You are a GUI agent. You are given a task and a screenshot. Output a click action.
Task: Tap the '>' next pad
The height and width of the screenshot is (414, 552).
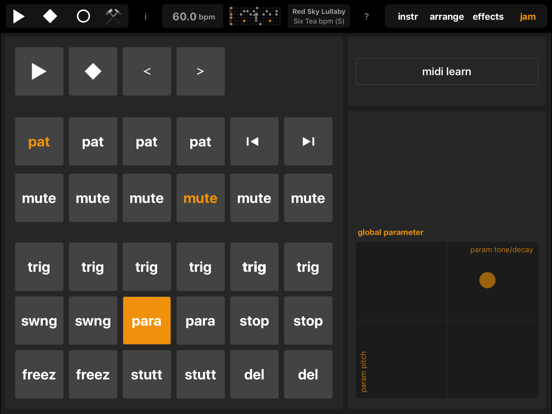point(201,71)
